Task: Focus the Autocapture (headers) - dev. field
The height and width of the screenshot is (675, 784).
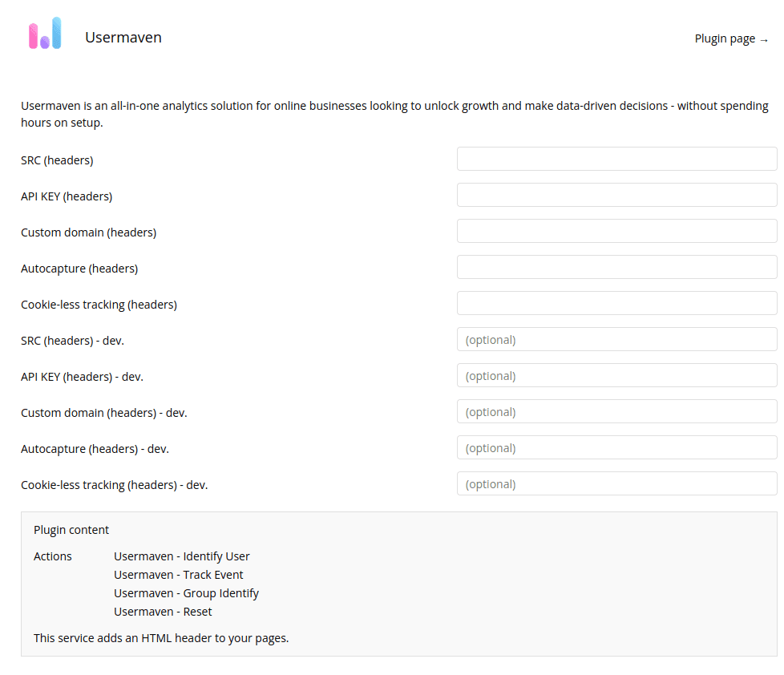Action: click(x=616, y=447)
